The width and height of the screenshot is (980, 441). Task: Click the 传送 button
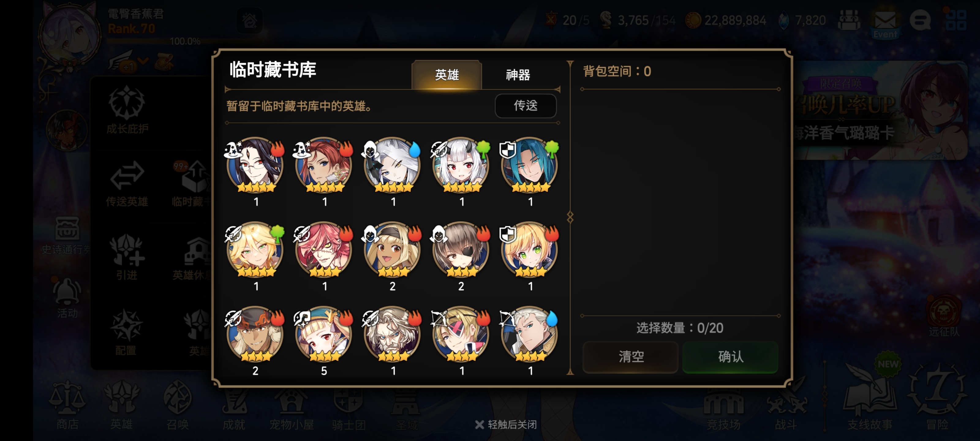(x=526, y=105)
